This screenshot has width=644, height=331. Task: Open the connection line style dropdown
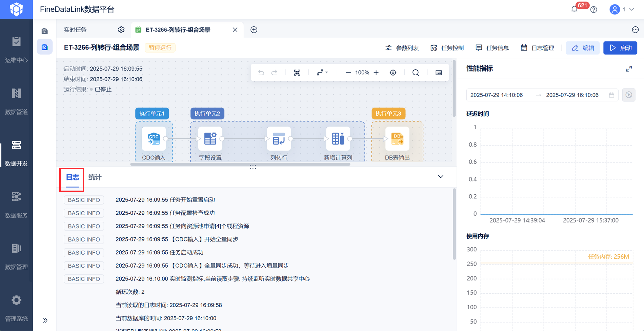click(x=322, y=73)
